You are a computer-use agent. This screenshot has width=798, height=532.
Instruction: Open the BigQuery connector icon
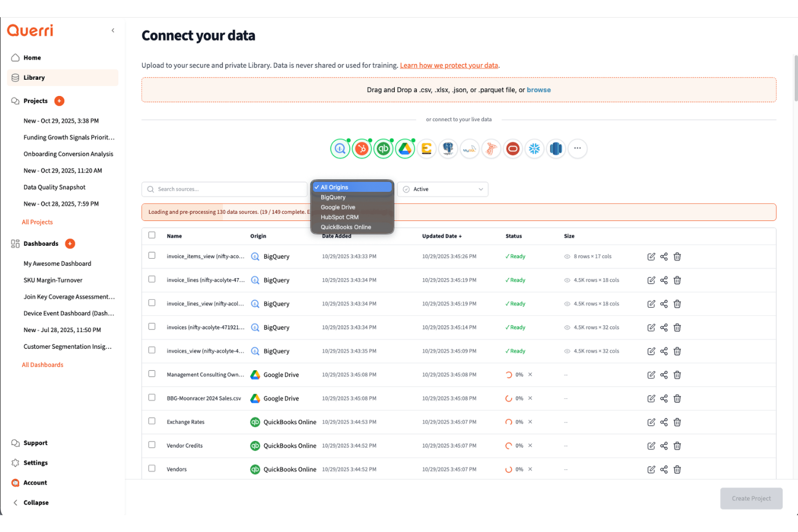pyautogui.click(x=340, y=148)
